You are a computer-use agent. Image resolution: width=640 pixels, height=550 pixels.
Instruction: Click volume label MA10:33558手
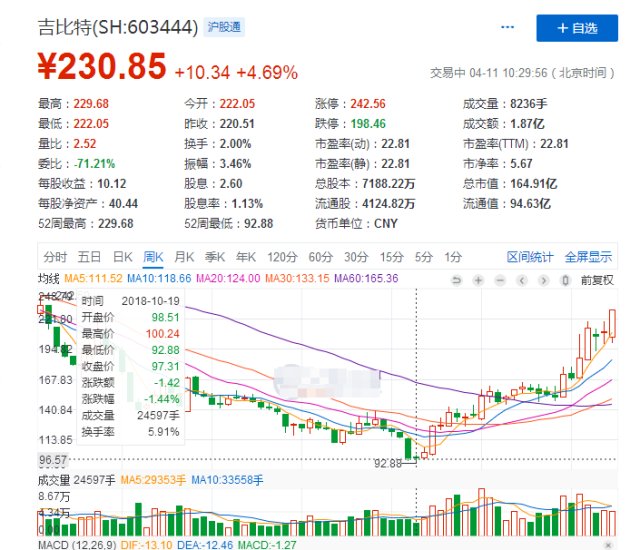[x=227, y=480]
